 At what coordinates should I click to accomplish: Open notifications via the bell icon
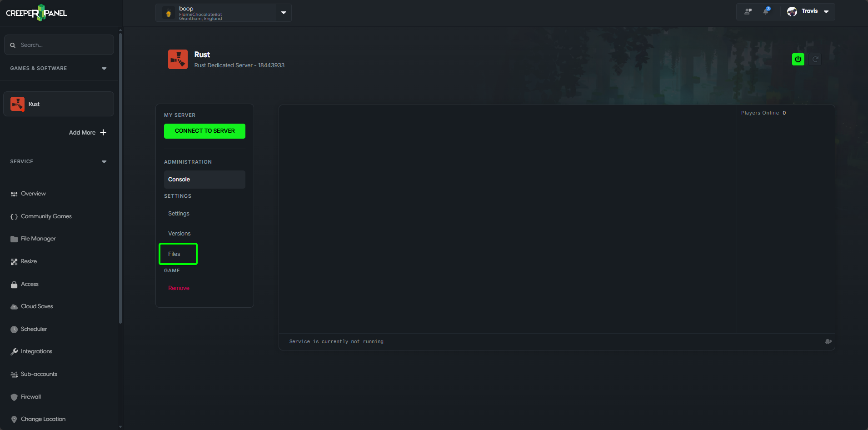[766, 11]
